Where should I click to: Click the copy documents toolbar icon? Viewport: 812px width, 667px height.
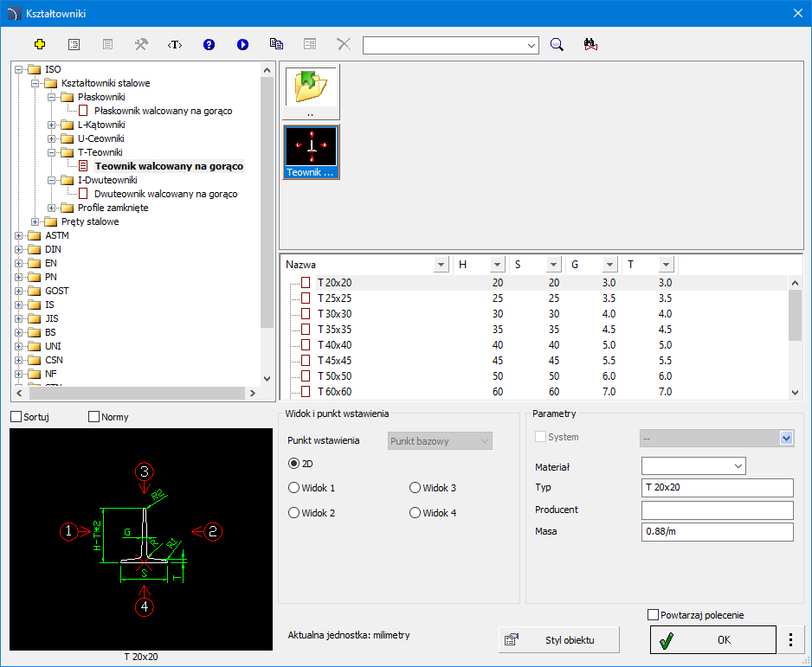(x=276, y=44)
